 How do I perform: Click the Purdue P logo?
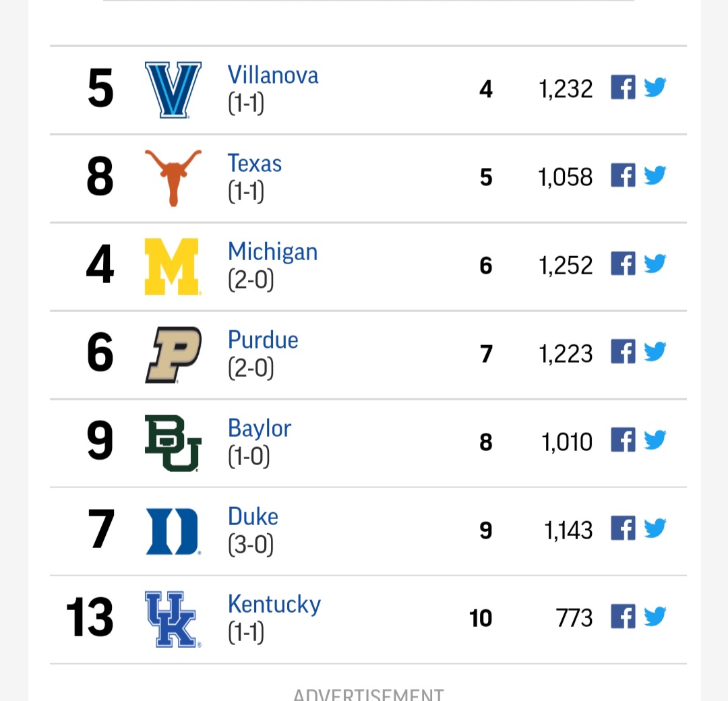tap(173, 355)
